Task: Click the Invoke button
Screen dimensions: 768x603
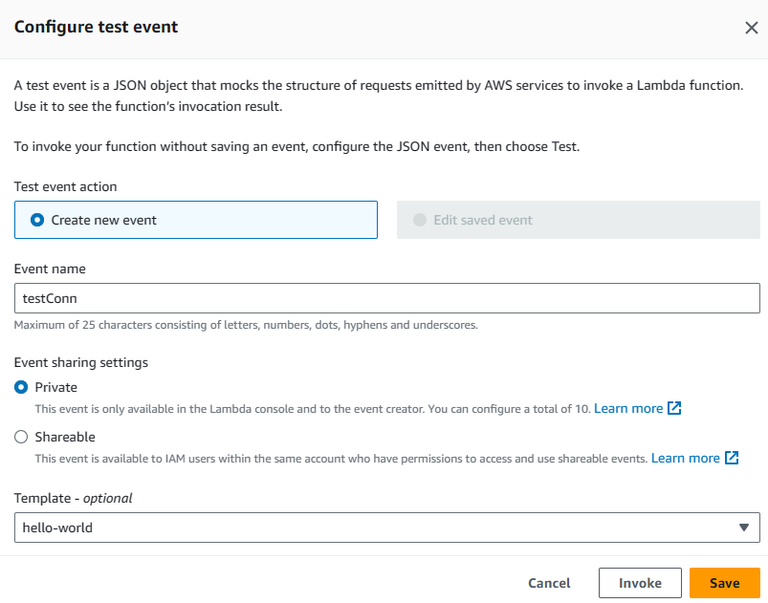Action: 640,583
